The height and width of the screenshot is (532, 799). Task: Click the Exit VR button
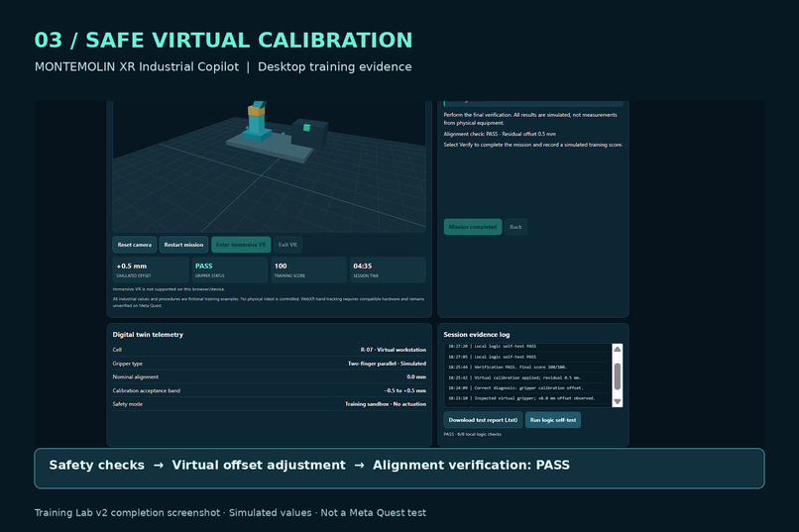point(287,245)
